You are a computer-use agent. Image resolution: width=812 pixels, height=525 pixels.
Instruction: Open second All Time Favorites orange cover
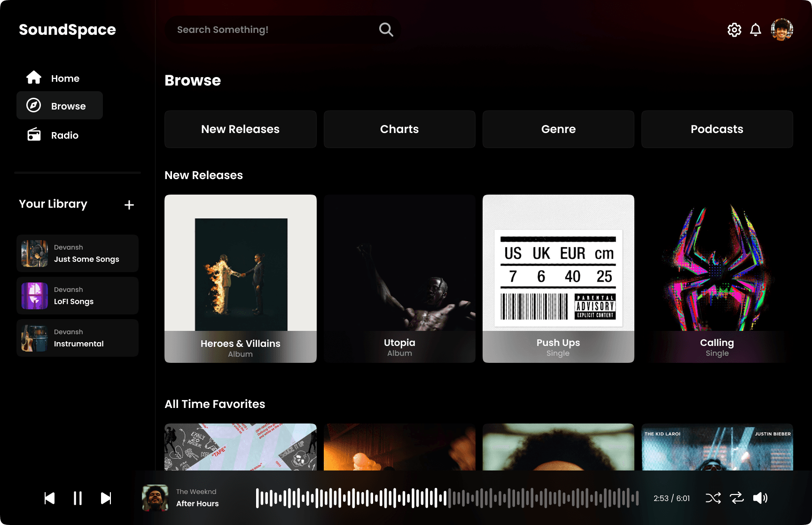(x=399, y=447)
